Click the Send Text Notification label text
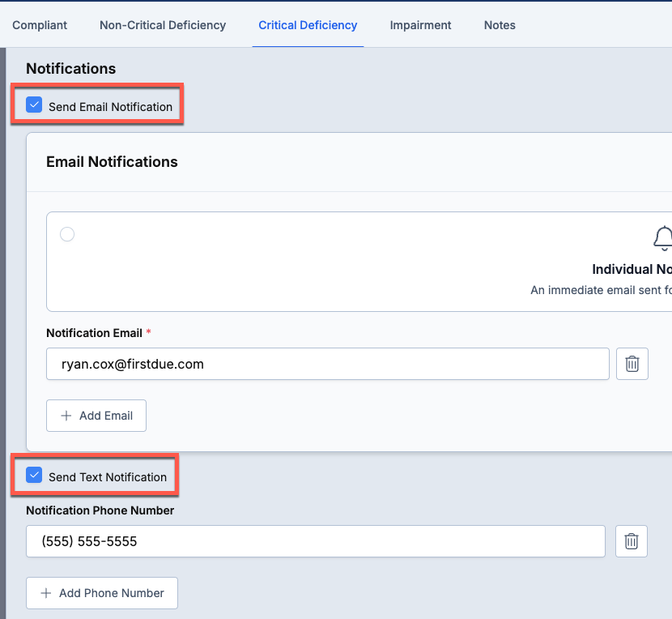 pos(108,477)
